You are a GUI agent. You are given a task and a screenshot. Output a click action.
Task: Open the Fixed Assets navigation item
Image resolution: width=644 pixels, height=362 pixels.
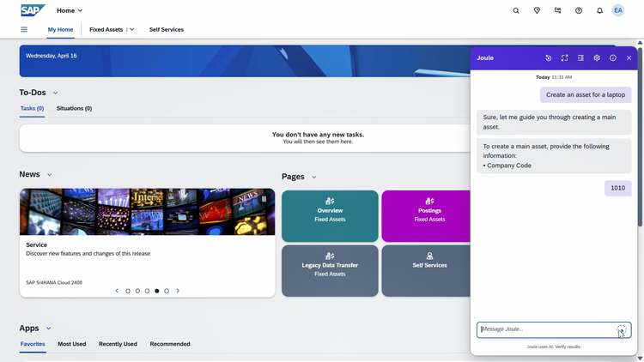point(106,29)
